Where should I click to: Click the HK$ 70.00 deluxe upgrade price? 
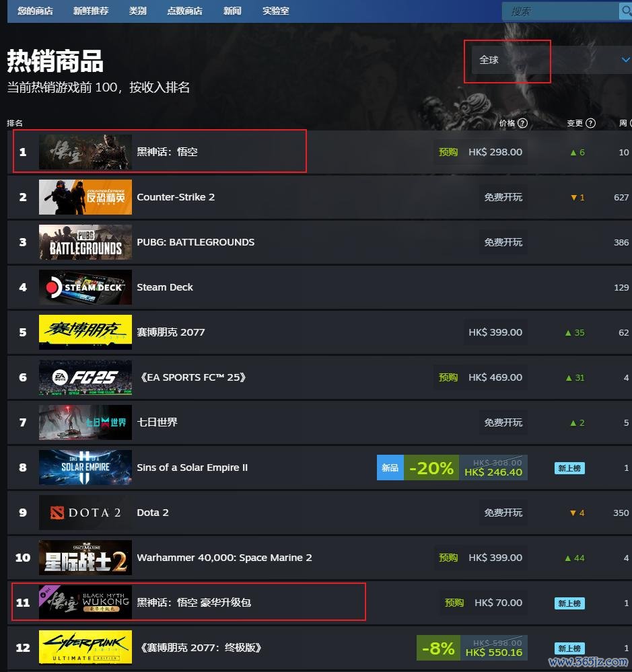tap(498, 603)
